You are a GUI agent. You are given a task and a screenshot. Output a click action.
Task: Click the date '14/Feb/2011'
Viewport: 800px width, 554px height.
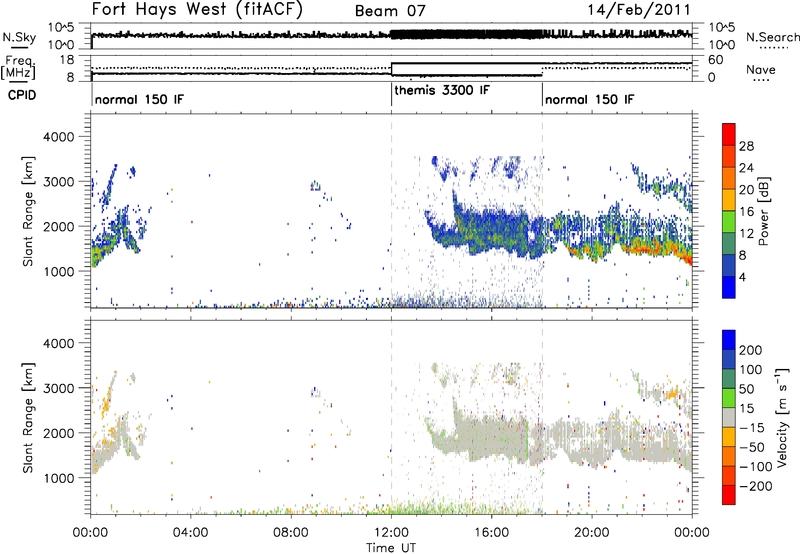click(x=639, y=10)
